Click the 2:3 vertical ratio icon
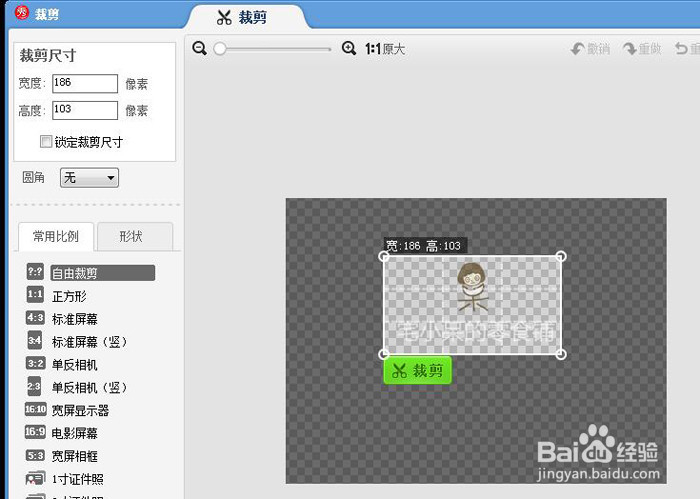This screenshot has height=499, width=700. point(34,386)
